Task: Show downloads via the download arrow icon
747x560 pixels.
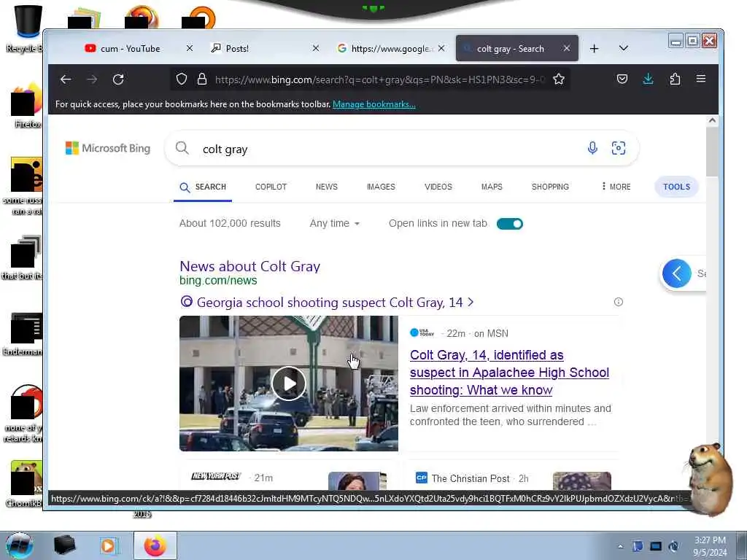Action: pos(648,79)
